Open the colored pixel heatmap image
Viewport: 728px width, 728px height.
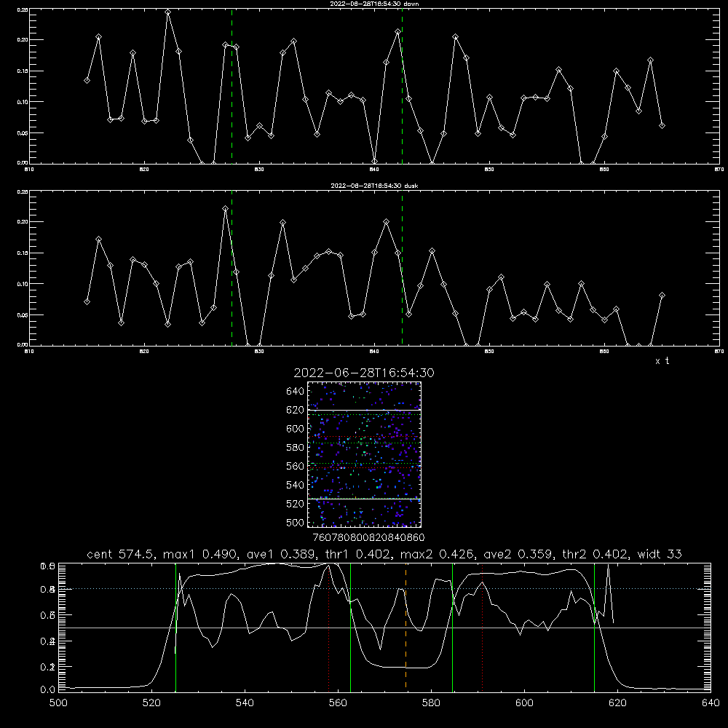(365, 454)
